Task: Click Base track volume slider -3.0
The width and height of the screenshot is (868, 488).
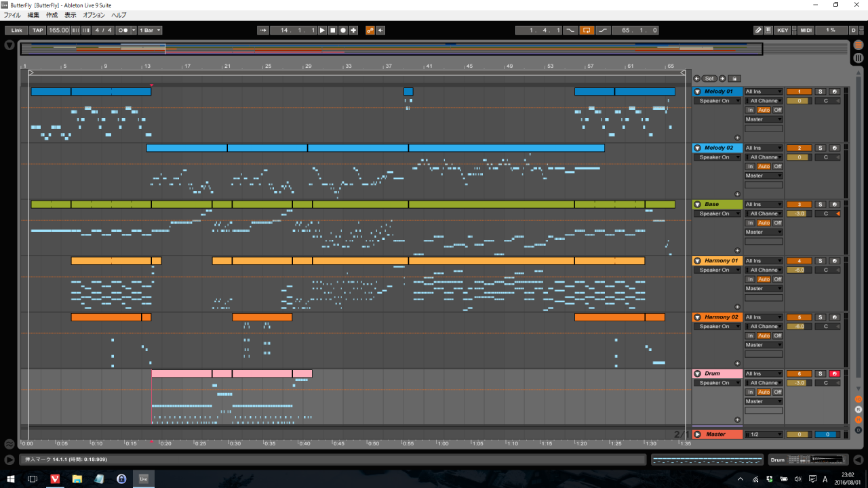Action: 799,213
